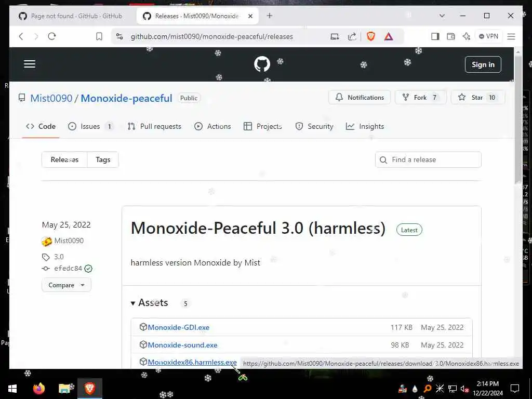Open Leo AI assistant icon
Image resolution: width=532 pixels, height=399 pixels.
[467, 36]
